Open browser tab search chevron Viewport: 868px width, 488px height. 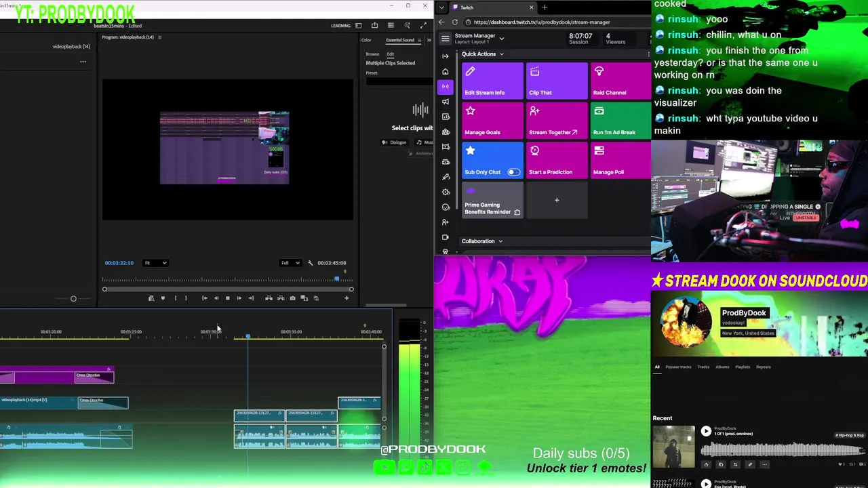pos(442,7)
